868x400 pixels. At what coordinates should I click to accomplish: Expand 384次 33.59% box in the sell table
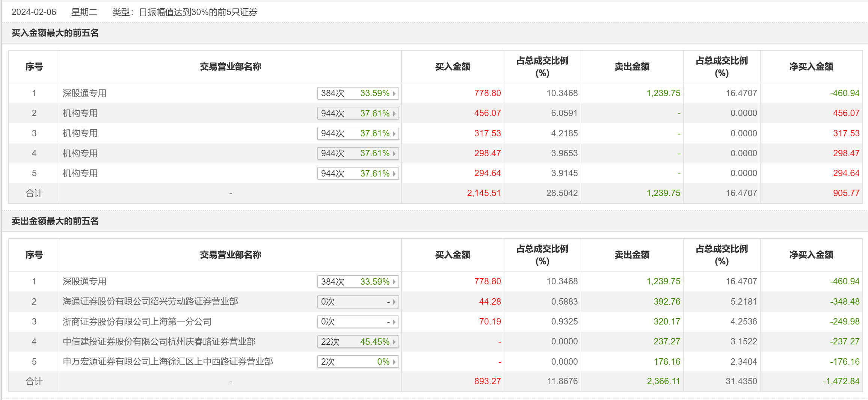(357, 282)
